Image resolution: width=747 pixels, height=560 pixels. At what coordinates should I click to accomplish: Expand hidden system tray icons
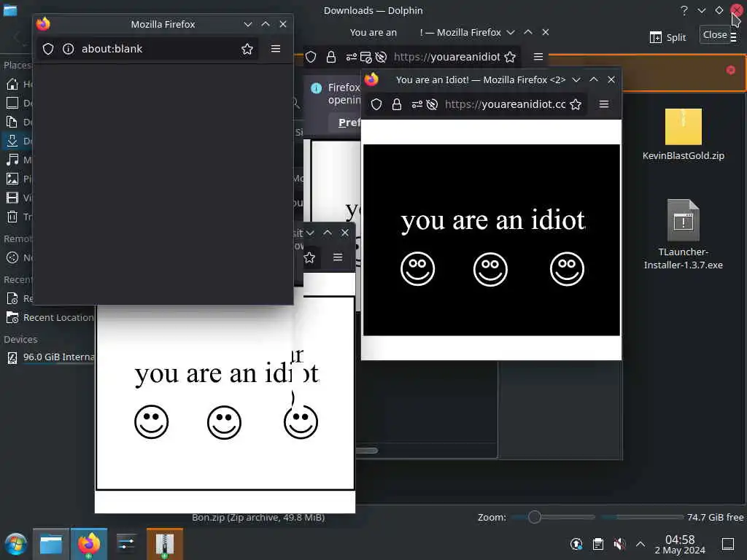tap(640, 544)
